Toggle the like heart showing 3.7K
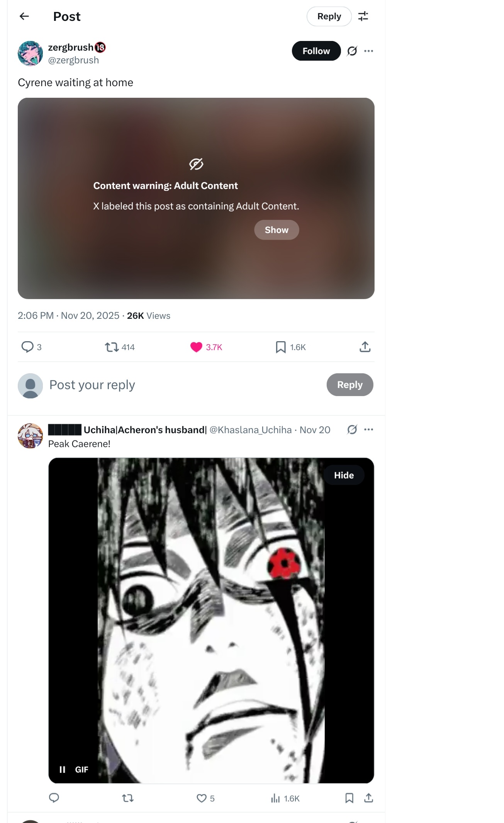The width and height of the screenshot is (504, 823). (x=206, y=347)
